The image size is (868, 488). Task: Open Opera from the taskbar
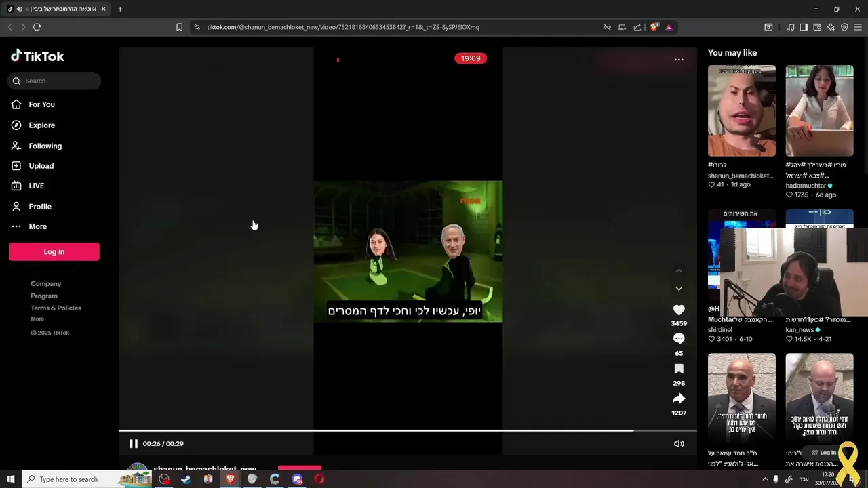tap(319, 479)
